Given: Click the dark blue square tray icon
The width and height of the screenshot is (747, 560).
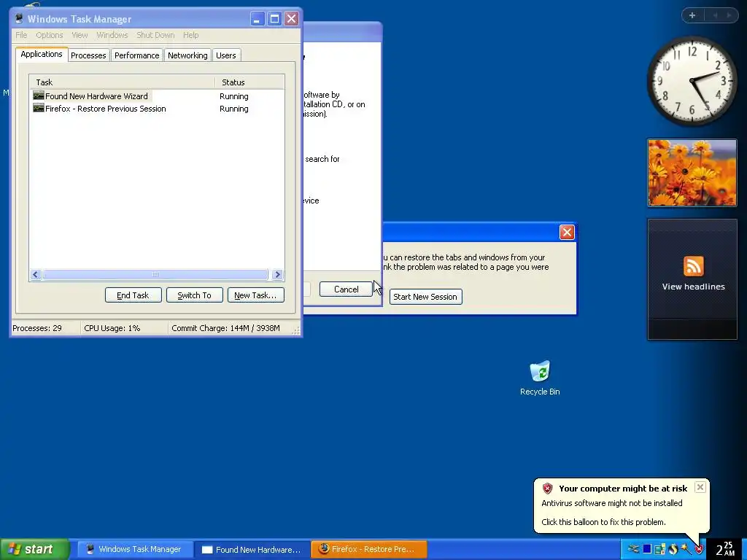Looking at the screenshot, I should pyautogui.click(x=647, y=549).
